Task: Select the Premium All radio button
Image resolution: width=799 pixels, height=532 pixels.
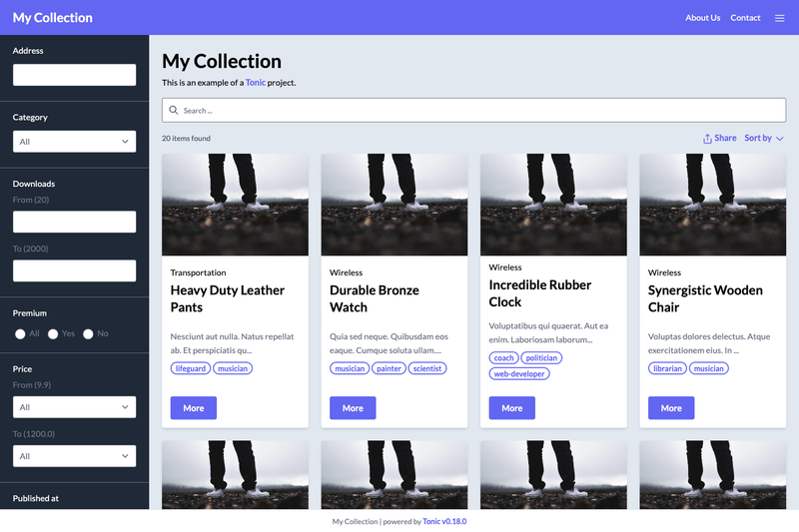Action: tap(20, 334)
